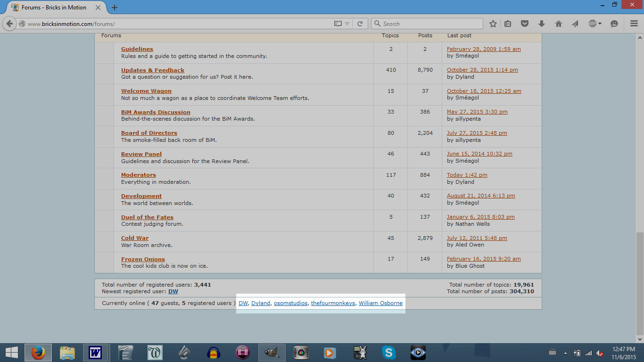Open Reader View from the address bar
Screen dimensions: 644x362
point(338,24)
